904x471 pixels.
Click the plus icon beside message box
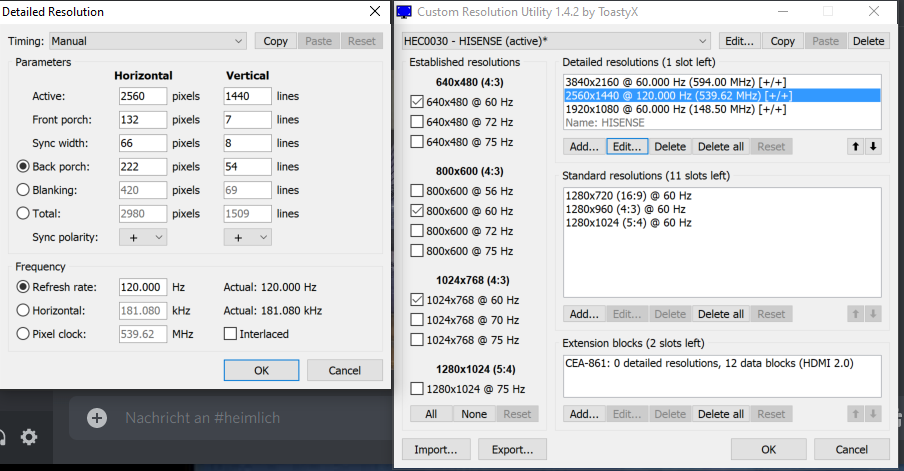[96, 418]
